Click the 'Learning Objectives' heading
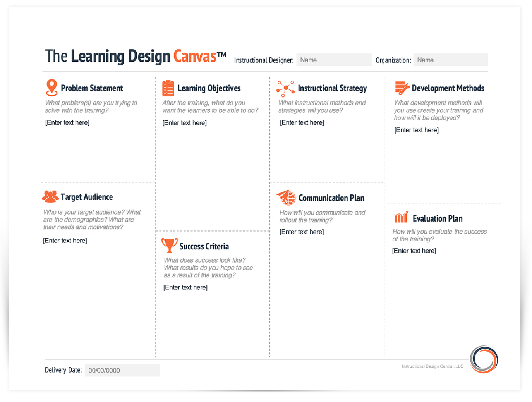 point(209,88)
